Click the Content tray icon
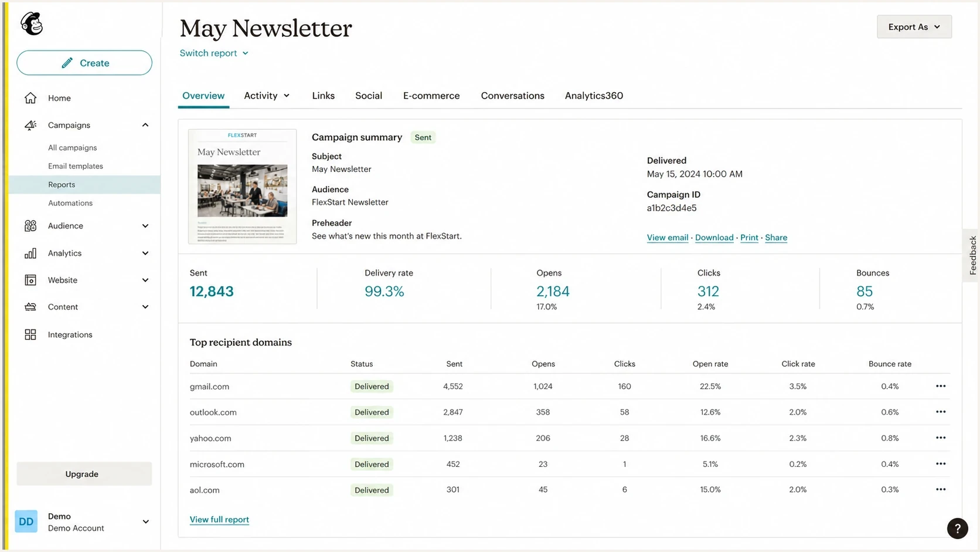Viewport: 980px width, 552px height. 30,307
